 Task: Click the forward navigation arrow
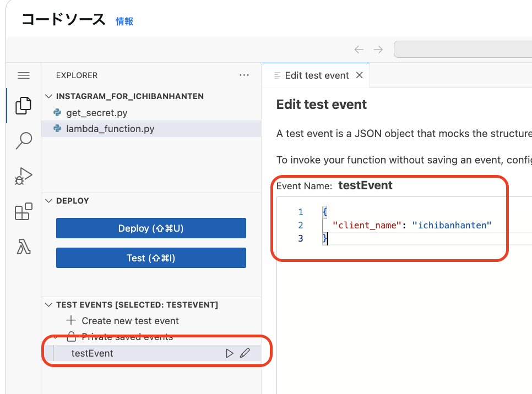pyautogui.click(x=378, y=49)
